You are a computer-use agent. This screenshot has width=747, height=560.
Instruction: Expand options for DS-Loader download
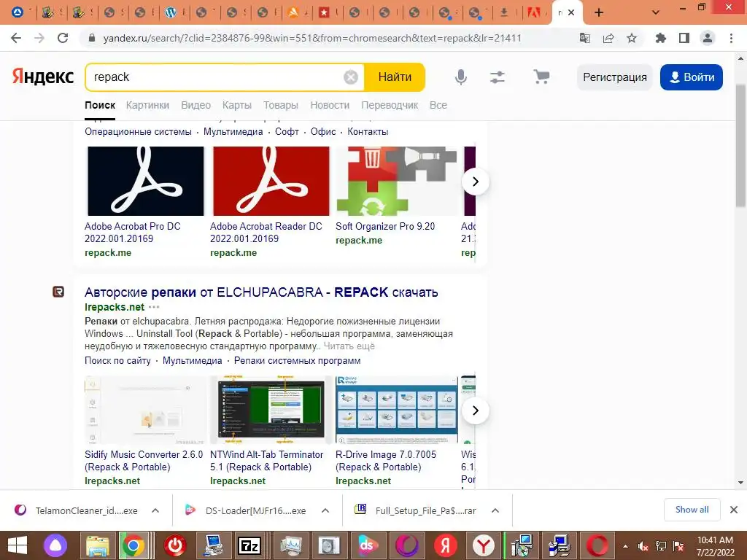pyautogui.click(x=325, y=510)
